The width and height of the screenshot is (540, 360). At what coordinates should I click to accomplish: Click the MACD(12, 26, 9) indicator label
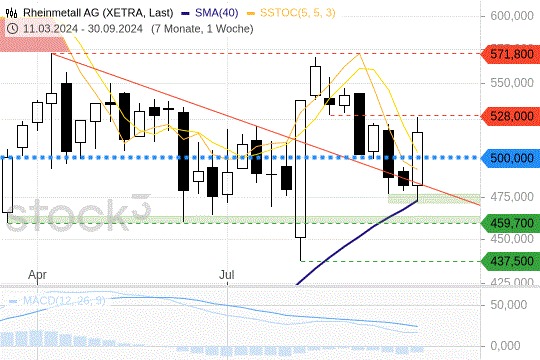64,301
